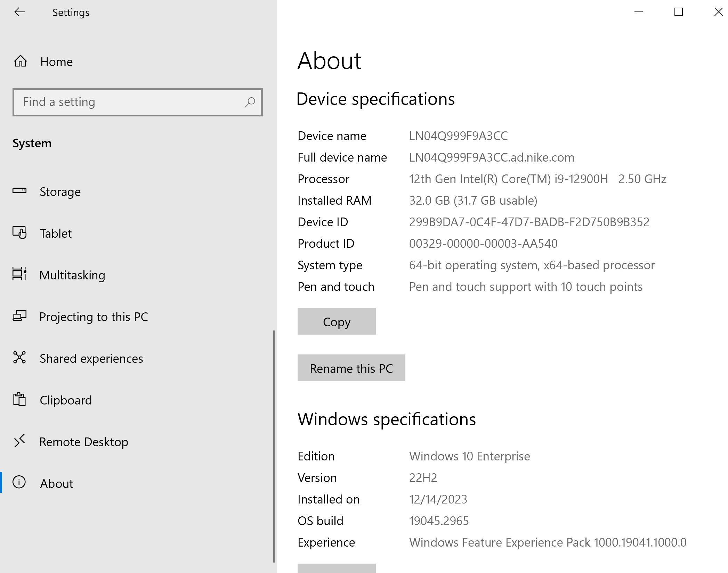The width and height of the screenshot is (728, 573).
Task: Click the Tablet icon in sidebar
Action: click(19, 232)
